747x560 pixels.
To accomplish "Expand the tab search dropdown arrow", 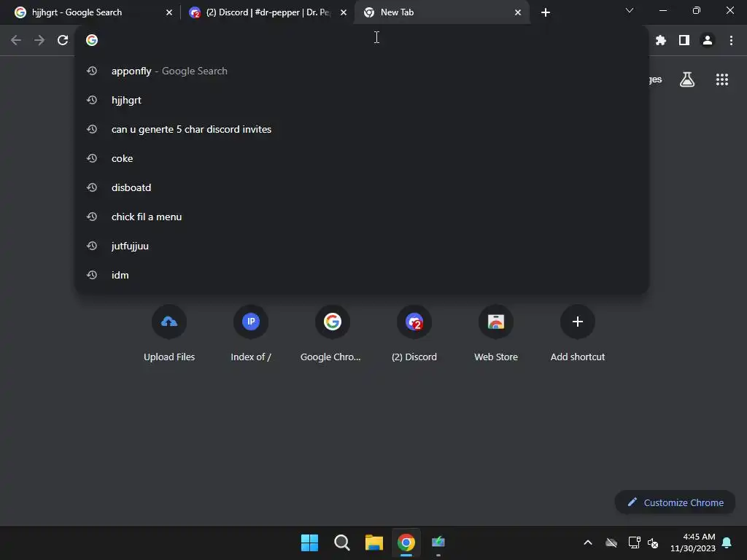I will pos(630,10).
